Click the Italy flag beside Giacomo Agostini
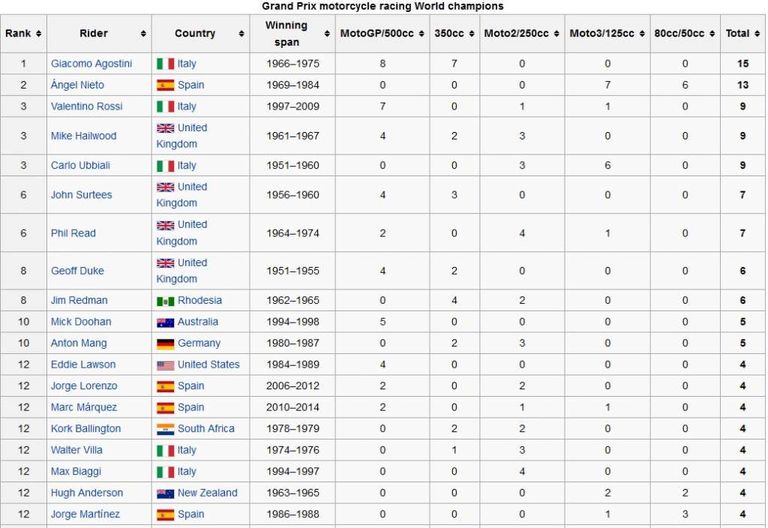The image size is (768, 528). point(165,64)
